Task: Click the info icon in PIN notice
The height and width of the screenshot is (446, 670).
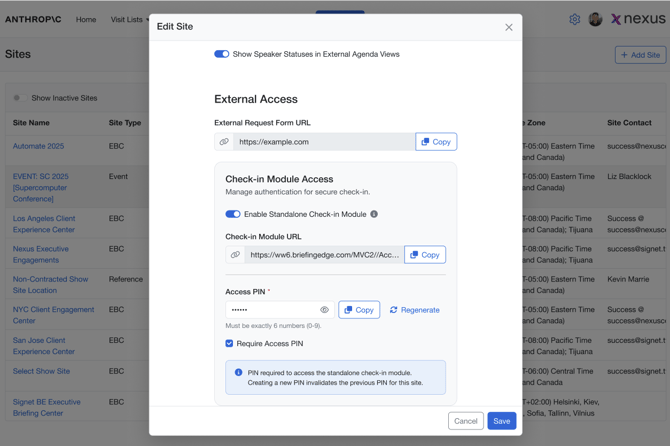Action: coord(238,373)
